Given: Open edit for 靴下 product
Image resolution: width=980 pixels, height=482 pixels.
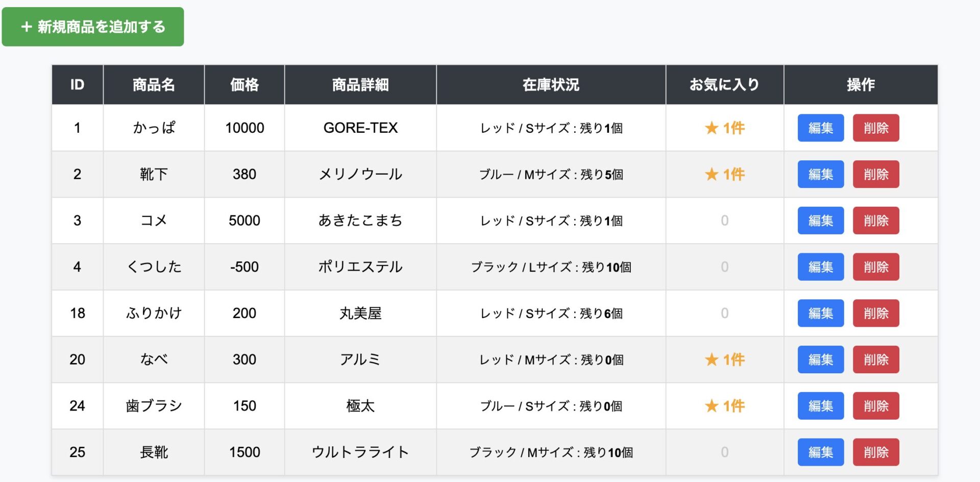Looking at the screenshot, I should point(820,174).
